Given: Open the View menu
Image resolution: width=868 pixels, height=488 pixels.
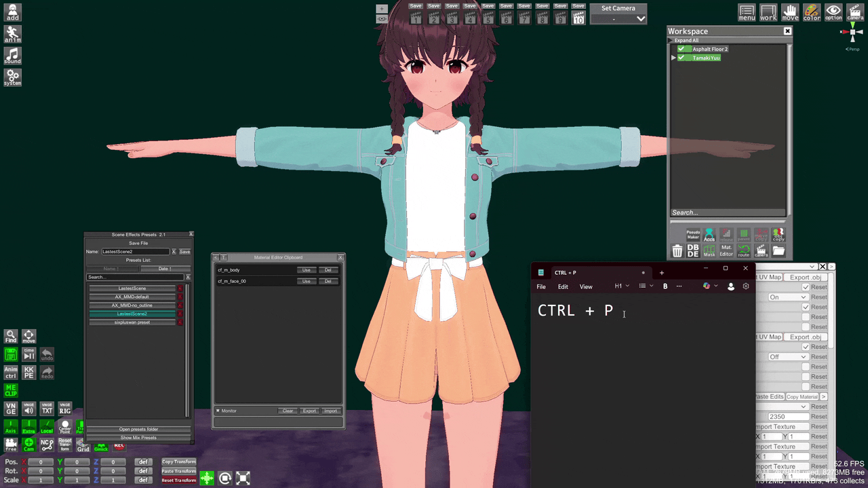Looking at the screenshot, I should [585, 286].
